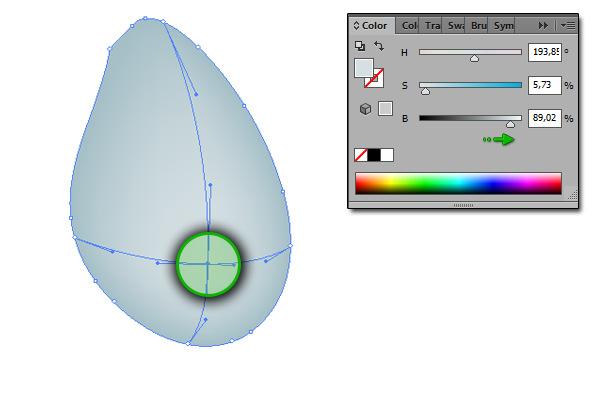The image size is (600, 416).
Task: Open the Symbols tab labeled Sym
Action: click(x=502, y=26)
